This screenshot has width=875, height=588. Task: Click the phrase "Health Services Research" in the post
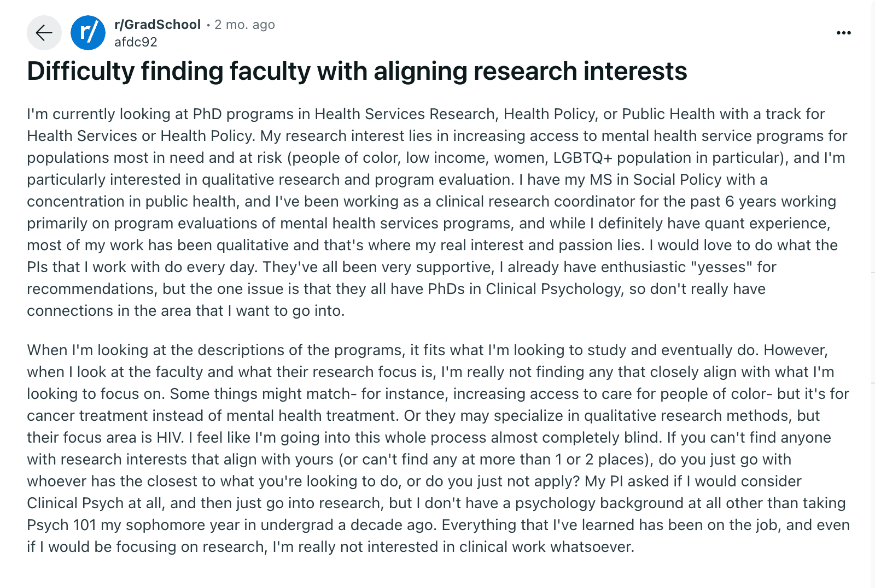405,114
